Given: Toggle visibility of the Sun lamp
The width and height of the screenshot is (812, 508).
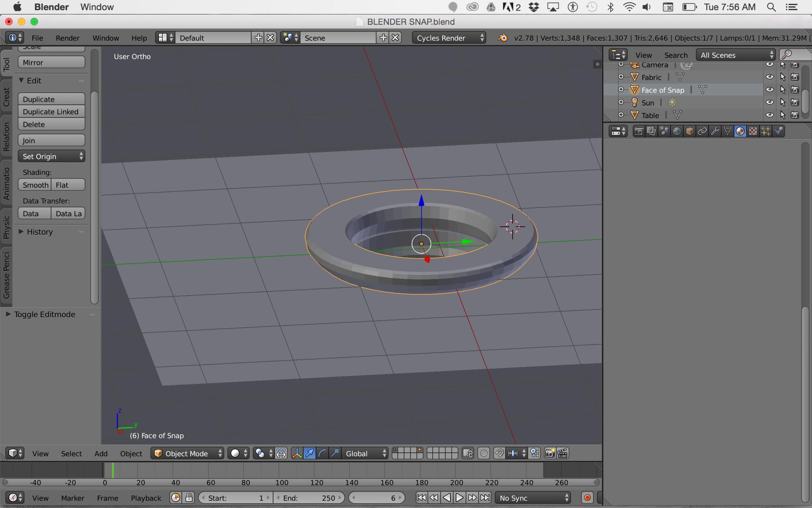Looking at the screenshot, I should coord(770,102).
